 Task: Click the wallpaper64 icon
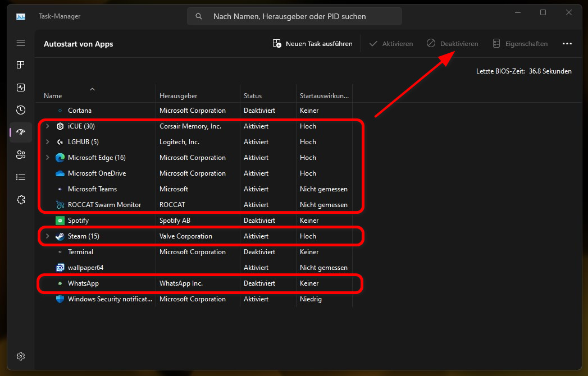pos(60,268)
